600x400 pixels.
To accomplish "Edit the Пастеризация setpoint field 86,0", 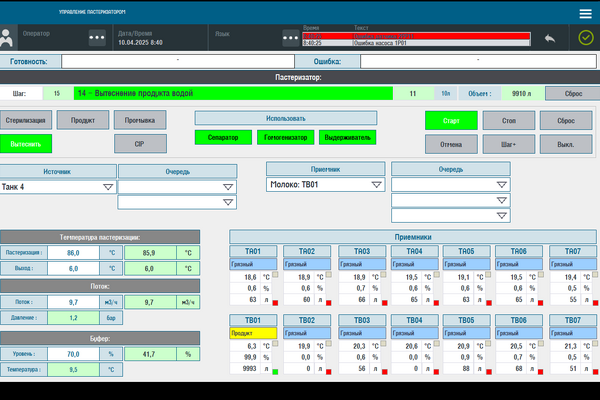I will click(73, 253).
